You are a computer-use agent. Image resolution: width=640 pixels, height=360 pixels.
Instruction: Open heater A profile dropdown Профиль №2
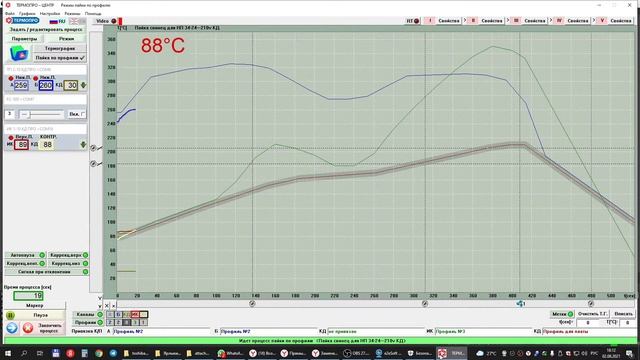tap(162, 331)
